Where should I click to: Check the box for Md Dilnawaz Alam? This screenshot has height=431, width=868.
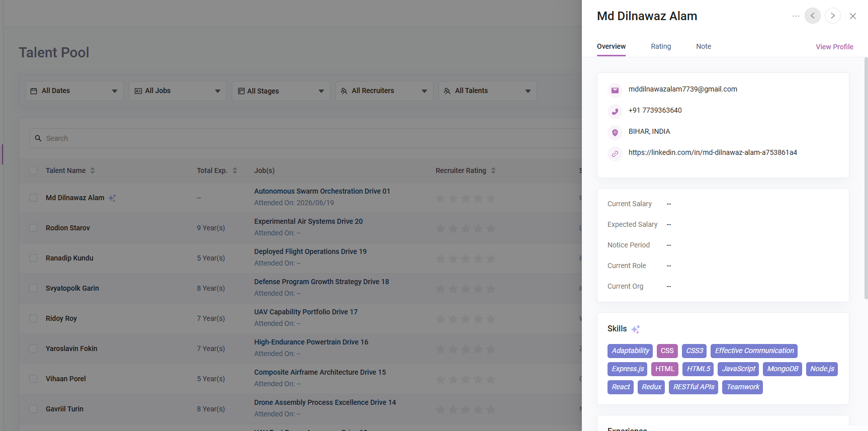tap(33, 198)
